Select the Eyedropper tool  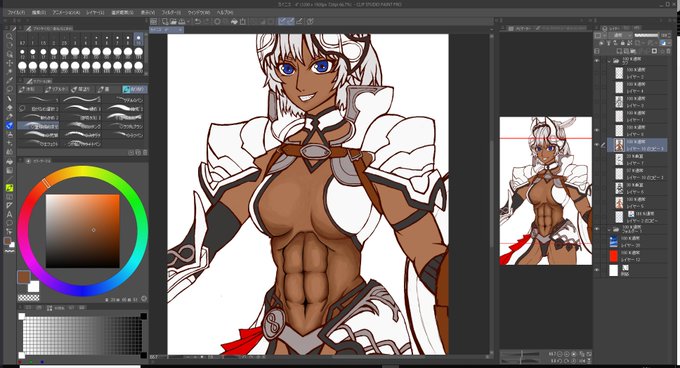tap(10, 81)
